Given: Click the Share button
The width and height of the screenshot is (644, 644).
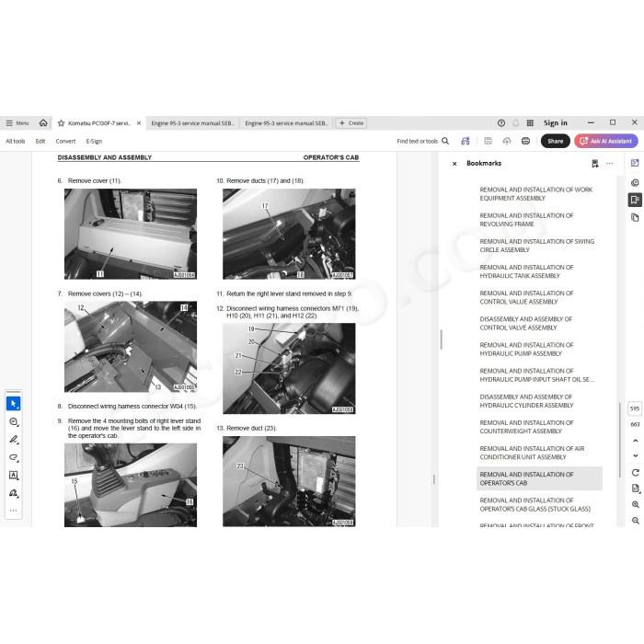Looking at the screenshot, I should tap(556, 141).
